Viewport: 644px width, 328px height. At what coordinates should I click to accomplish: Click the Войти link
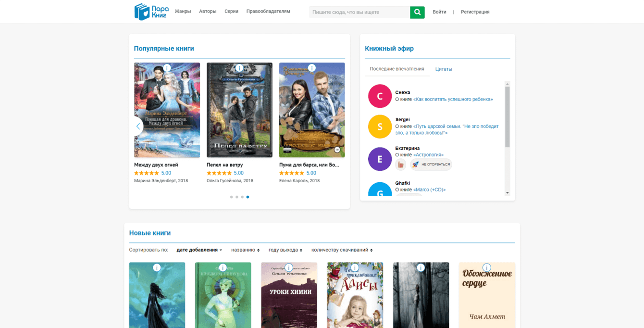pos(439,12)
